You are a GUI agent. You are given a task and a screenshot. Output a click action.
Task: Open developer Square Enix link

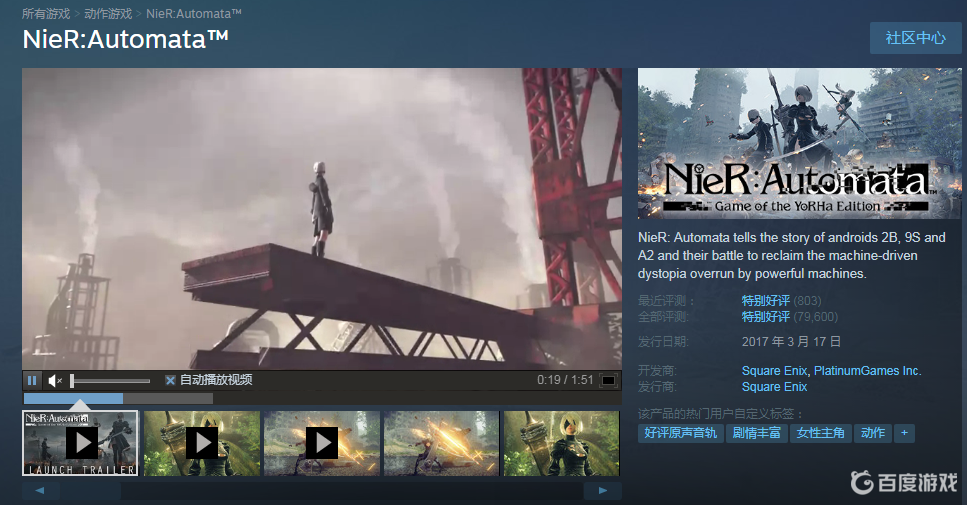774,371
